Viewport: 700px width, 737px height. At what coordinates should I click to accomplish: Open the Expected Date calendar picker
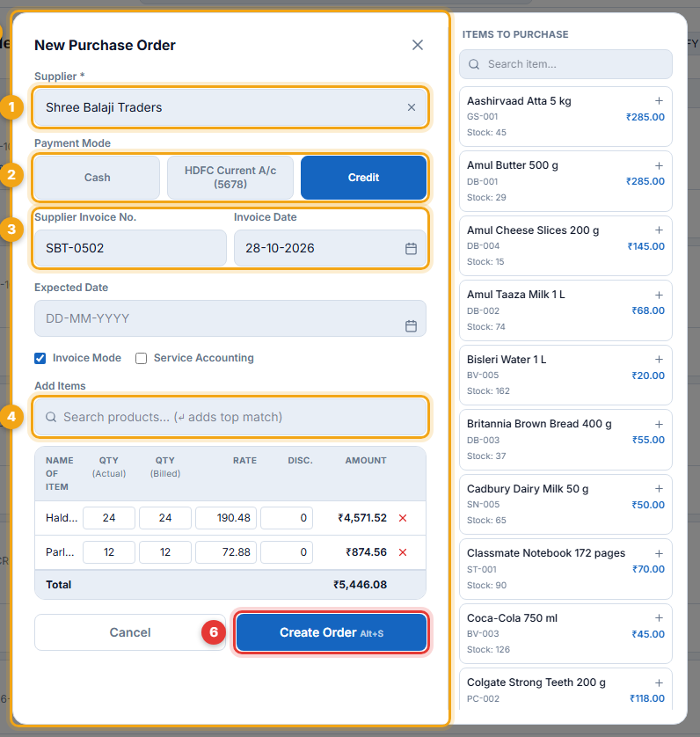pos(411,325)
